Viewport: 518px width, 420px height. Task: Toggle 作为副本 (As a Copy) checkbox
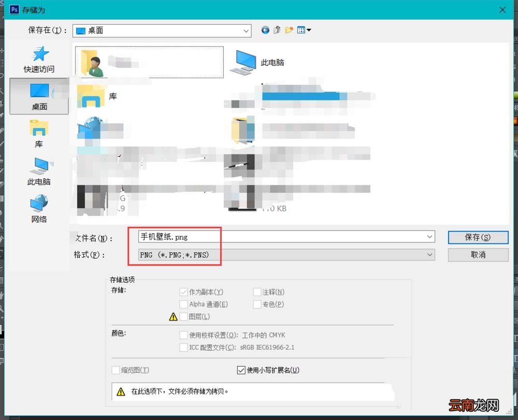(x=183, y=292)
